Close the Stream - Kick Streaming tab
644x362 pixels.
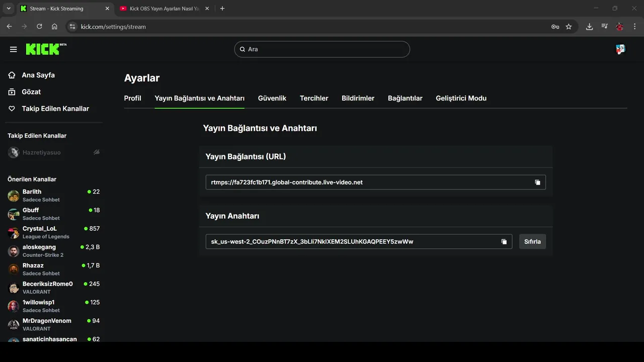click(107, 9)
